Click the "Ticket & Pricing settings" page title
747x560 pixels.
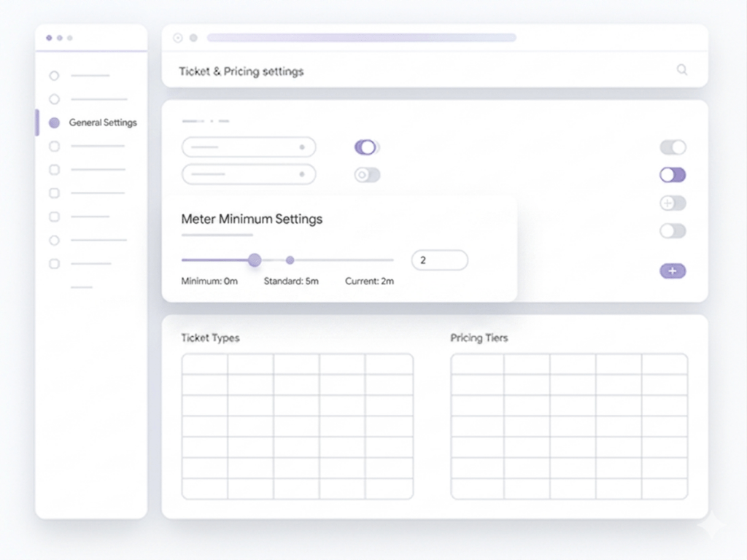coord(241,71)
